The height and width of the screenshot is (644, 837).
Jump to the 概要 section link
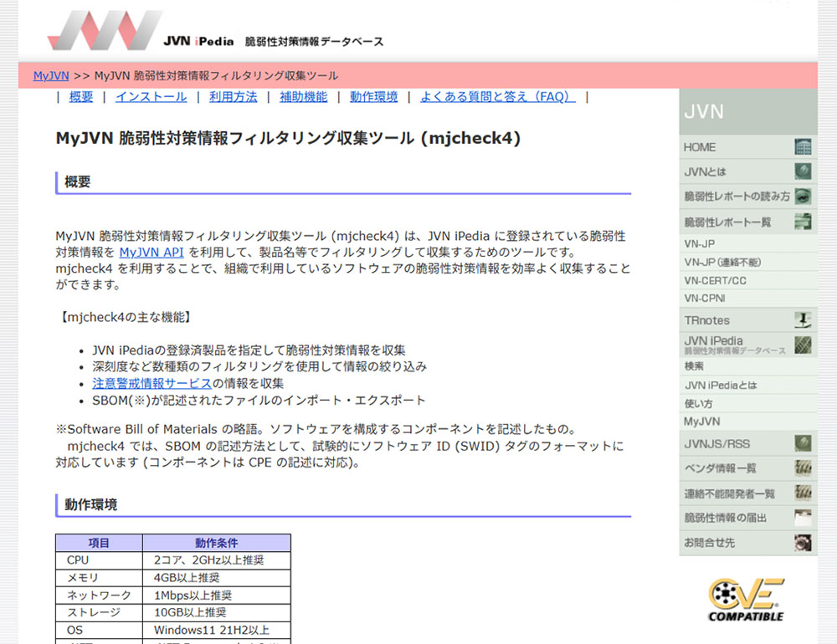(x=81, y=97)
